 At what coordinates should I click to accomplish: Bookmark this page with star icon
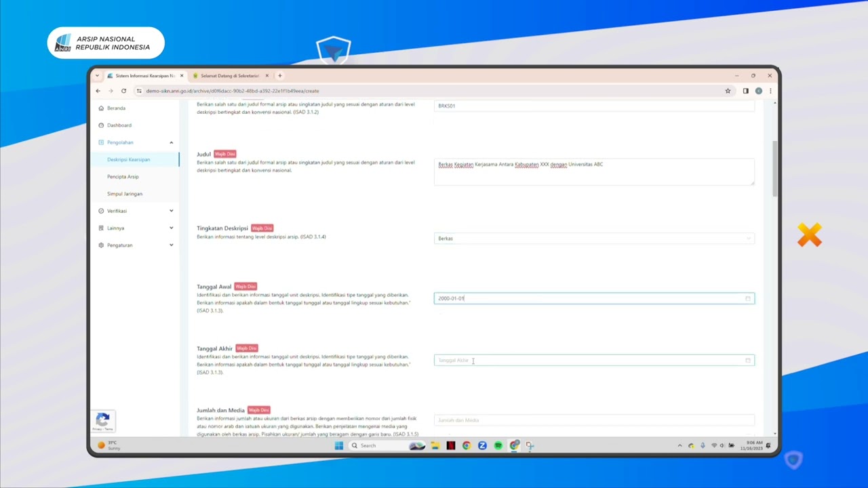point(728,91)
